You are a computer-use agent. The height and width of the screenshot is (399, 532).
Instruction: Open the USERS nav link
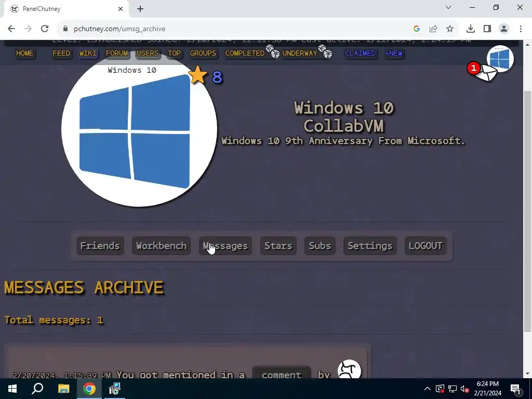[x=148, y=54]
